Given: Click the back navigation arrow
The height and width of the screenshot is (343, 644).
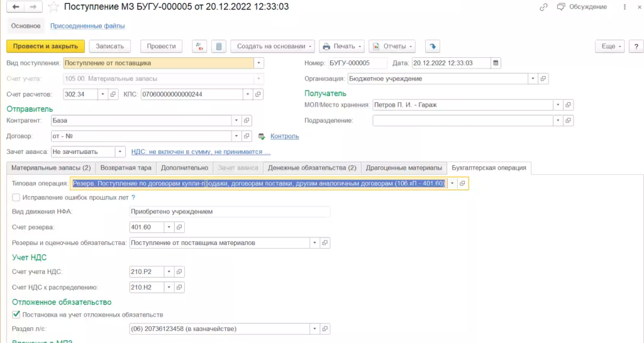Looking at the screenshot, I should click(x=15, y=7).
